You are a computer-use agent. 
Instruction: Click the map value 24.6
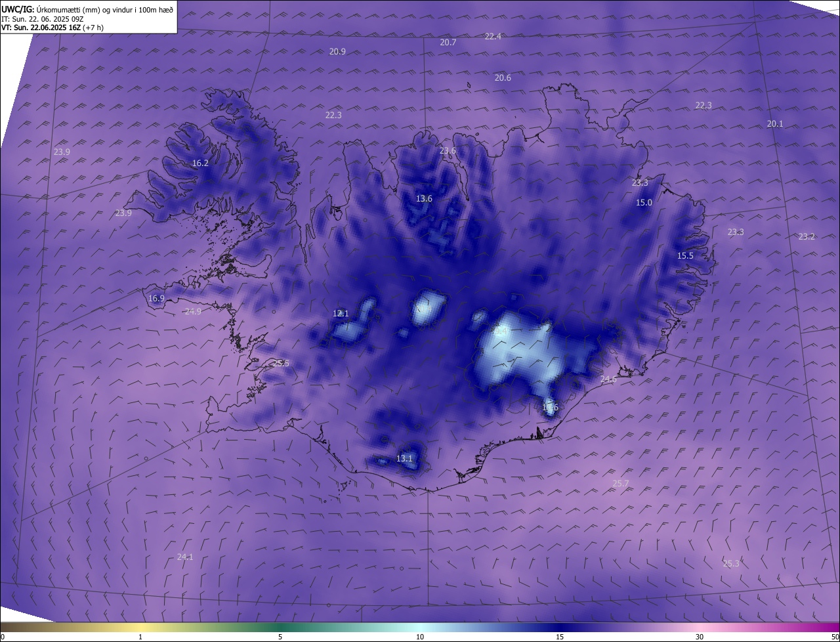(608, 379)
